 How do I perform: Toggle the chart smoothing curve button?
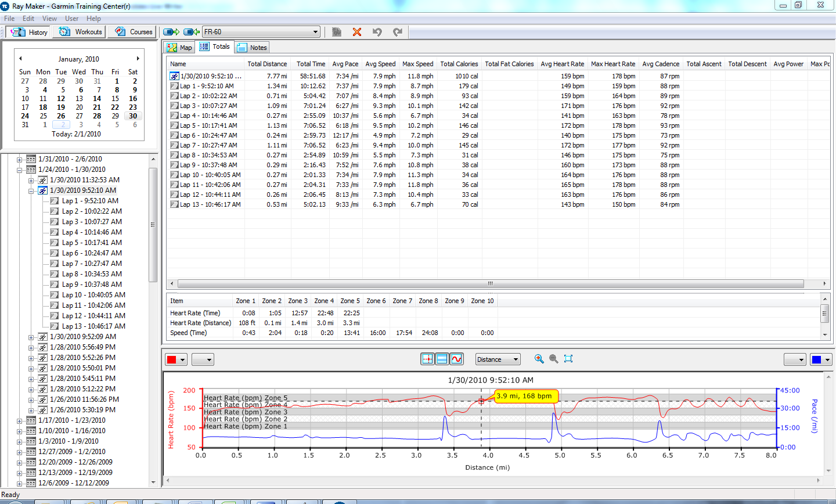click(x=456, y=359)
